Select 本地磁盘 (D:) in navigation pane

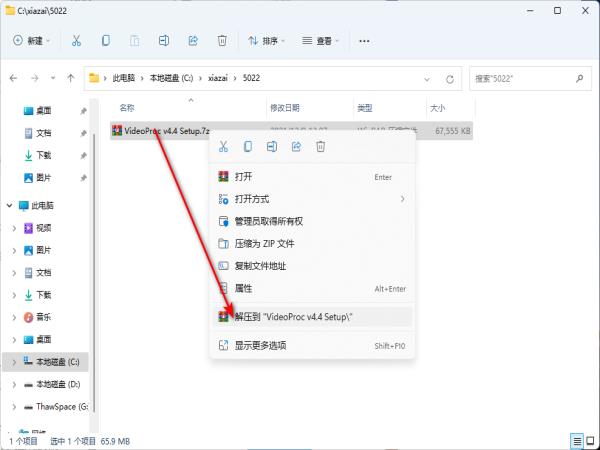pyautogui.click(x=52, y=384)
